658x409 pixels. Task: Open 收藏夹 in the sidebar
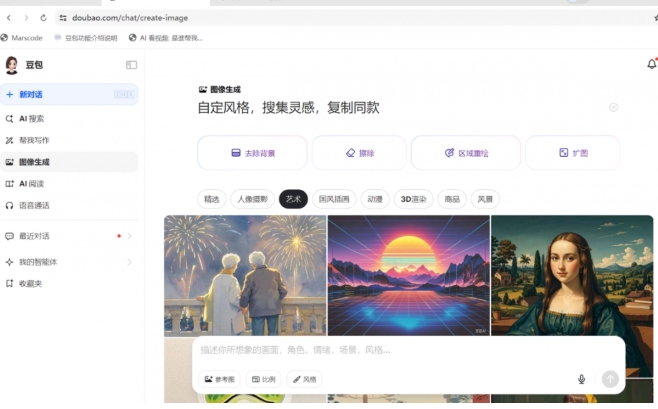pos(69,284)
